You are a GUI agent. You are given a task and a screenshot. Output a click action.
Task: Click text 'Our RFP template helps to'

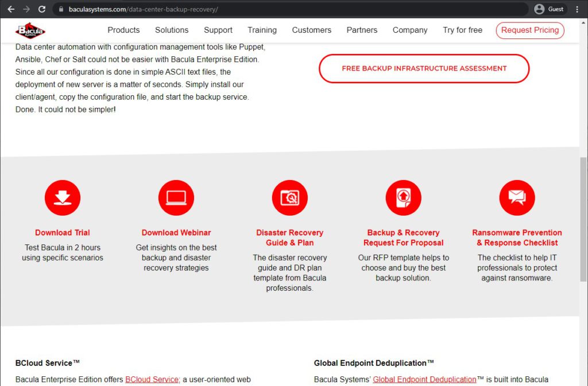coord(404,258)
